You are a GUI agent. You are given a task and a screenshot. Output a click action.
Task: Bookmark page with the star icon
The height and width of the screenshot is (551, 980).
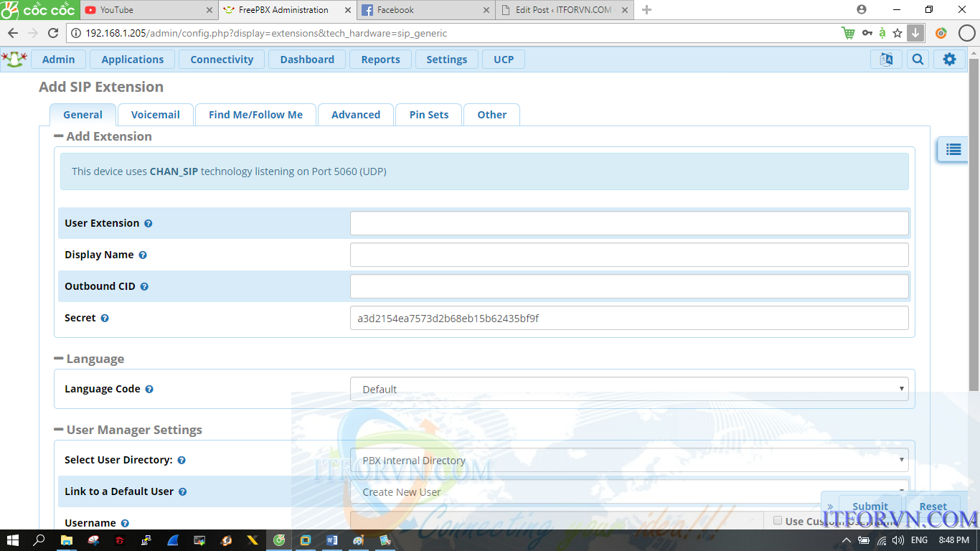897,33
